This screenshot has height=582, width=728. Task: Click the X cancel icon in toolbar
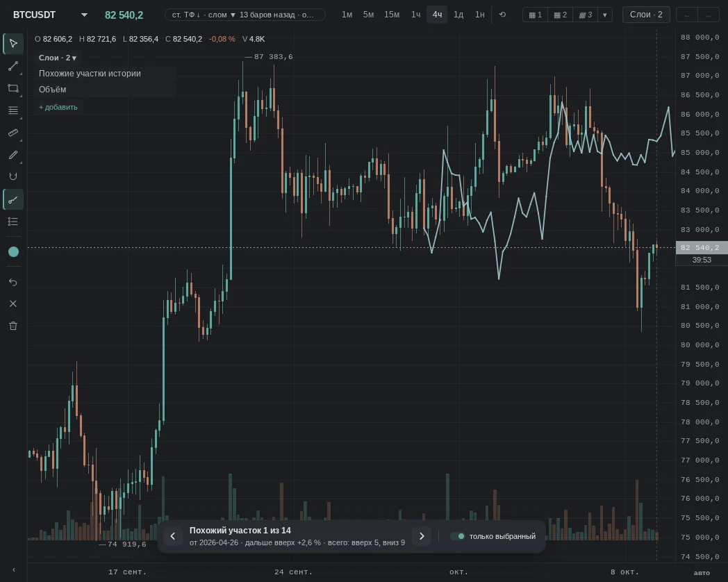pos(13,304)
